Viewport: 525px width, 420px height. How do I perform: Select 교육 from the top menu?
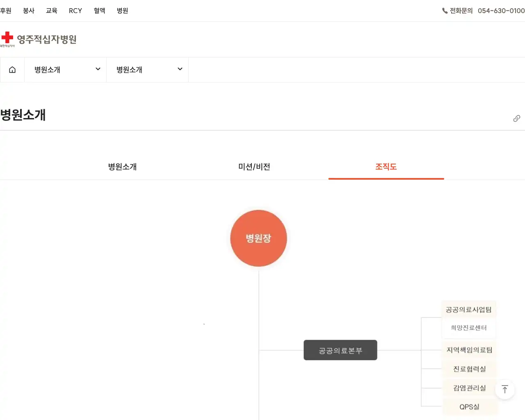(x=52, y=11)
